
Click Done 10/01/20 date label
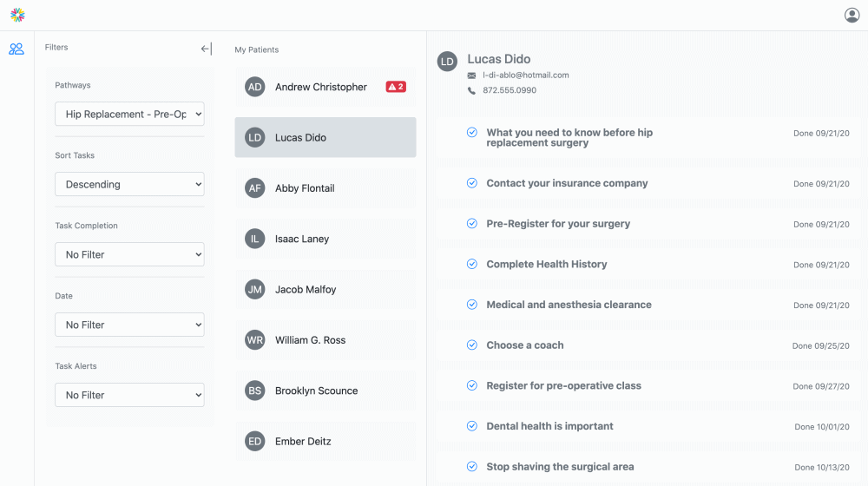click(x=821, y=426)
